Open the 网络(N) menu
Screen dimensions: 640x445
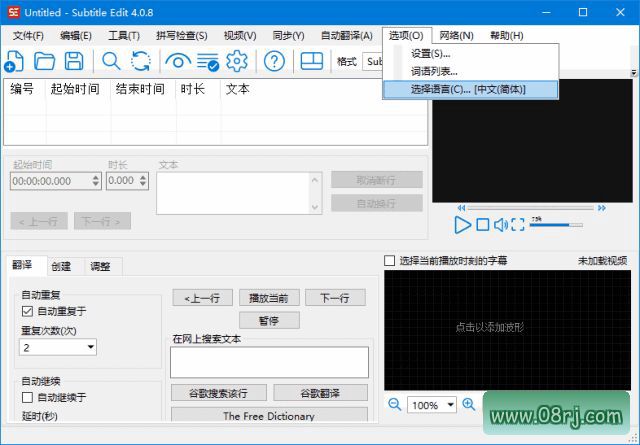click(456, 36)
